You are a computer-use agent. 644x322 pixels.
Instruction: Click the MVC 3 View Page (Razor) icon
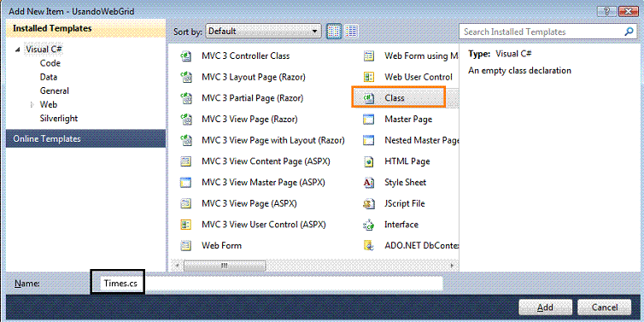(186, 119)
